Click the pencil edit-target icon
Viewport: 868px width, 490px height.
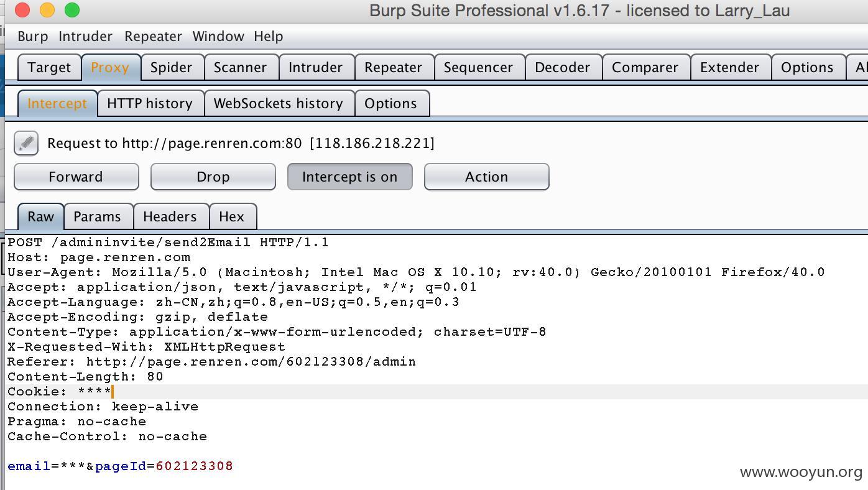coord(26,143)
